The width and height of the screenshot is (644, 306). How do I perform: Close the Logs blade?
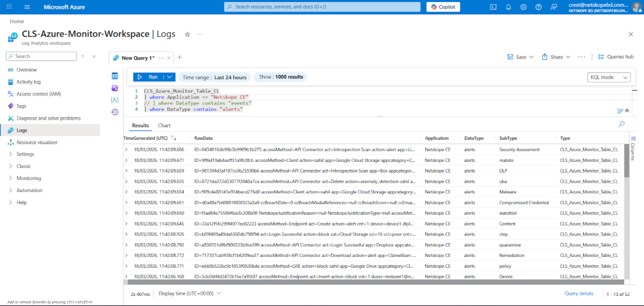coord(631,34)
